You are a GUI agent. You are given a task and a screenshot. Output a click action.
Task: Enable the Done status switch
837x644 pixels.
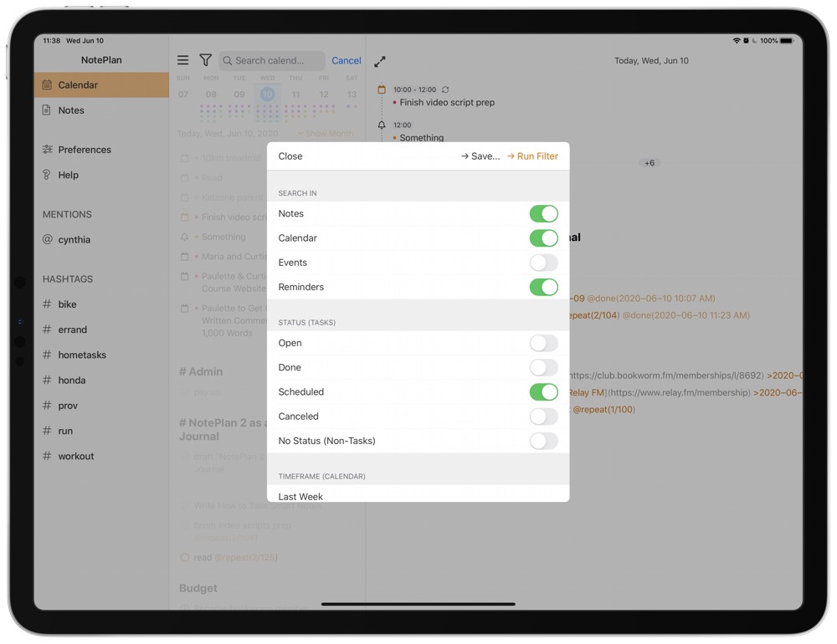543,368
